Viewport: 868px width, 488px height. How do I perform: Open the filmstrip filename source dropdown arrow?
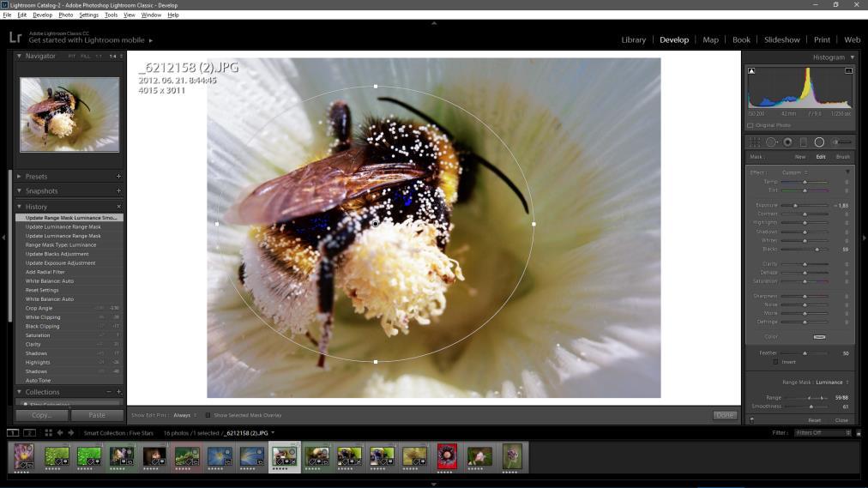[273, 432]
